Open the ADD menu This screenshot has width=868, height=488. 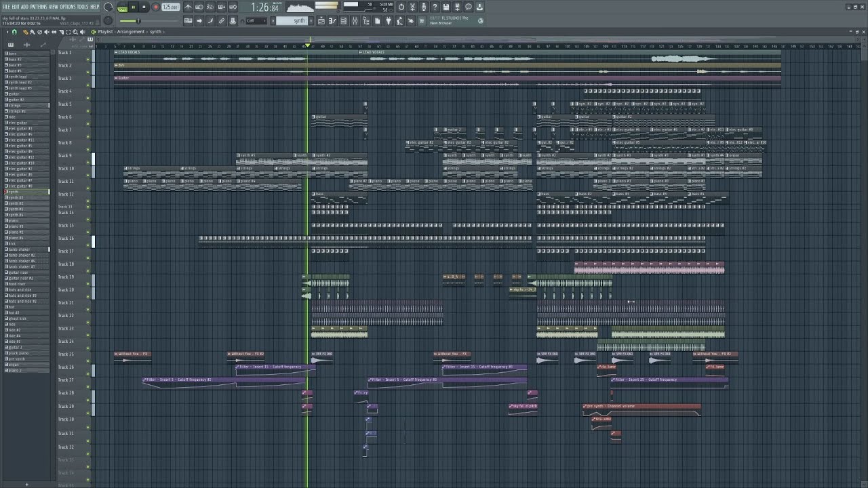(x=24, y=7)
